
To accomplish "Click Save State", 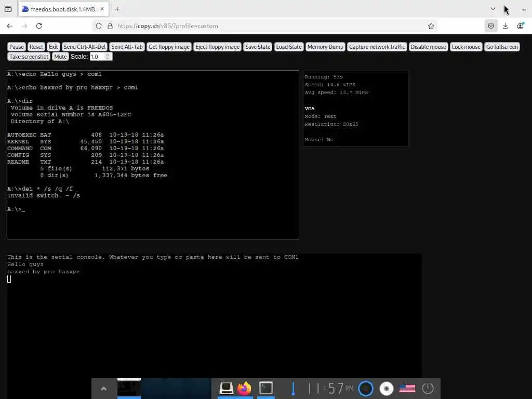I will 258,47.
